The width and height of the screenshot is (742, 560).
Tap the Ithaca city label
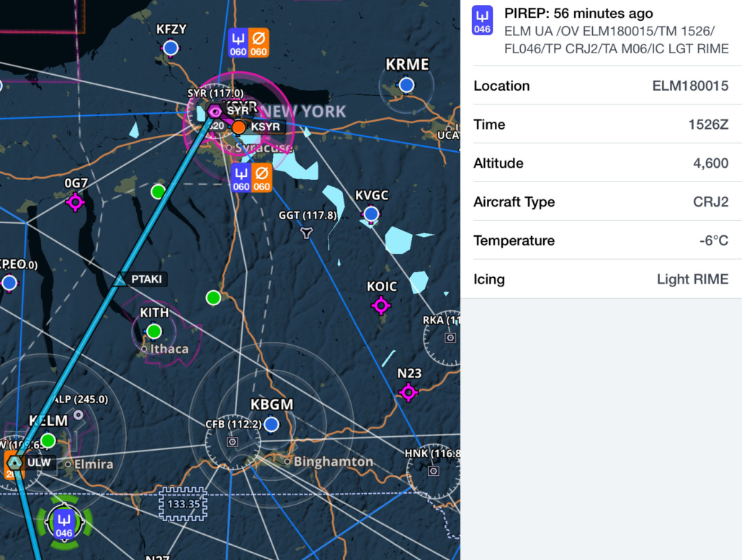[x=169, y=349]
